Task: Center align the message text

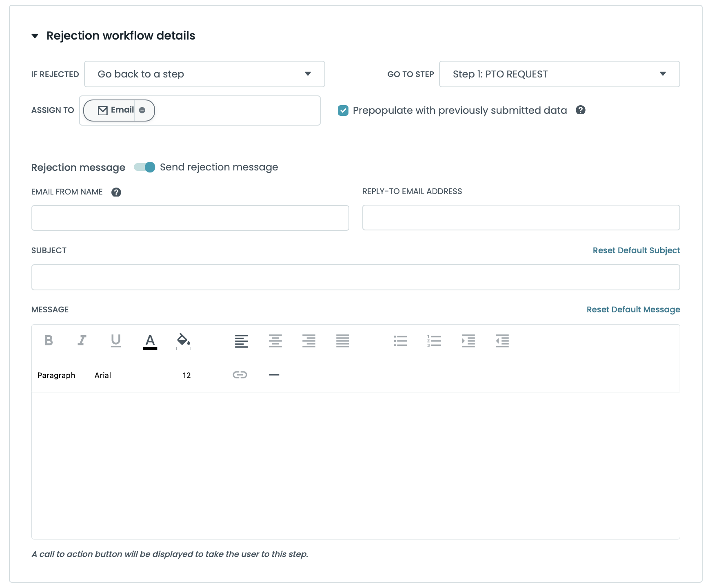Action: (x=275, y=340)
